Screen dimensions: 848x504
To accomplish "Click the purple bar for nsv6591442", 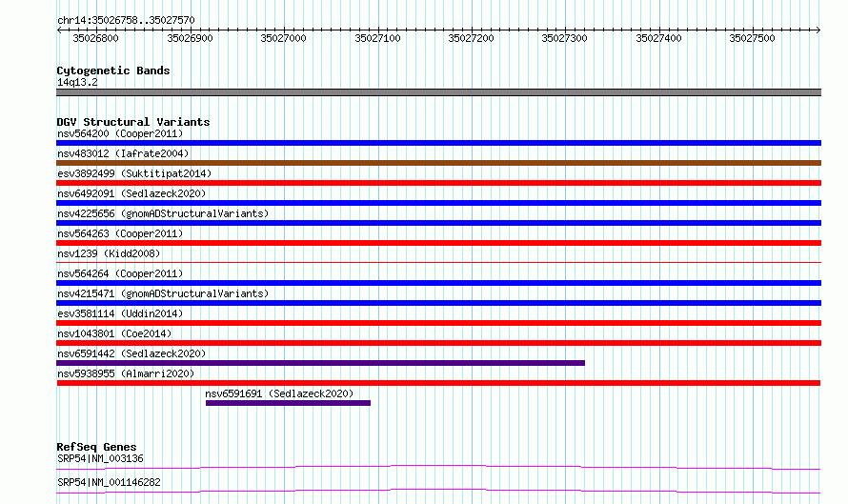I will point(321,363).
